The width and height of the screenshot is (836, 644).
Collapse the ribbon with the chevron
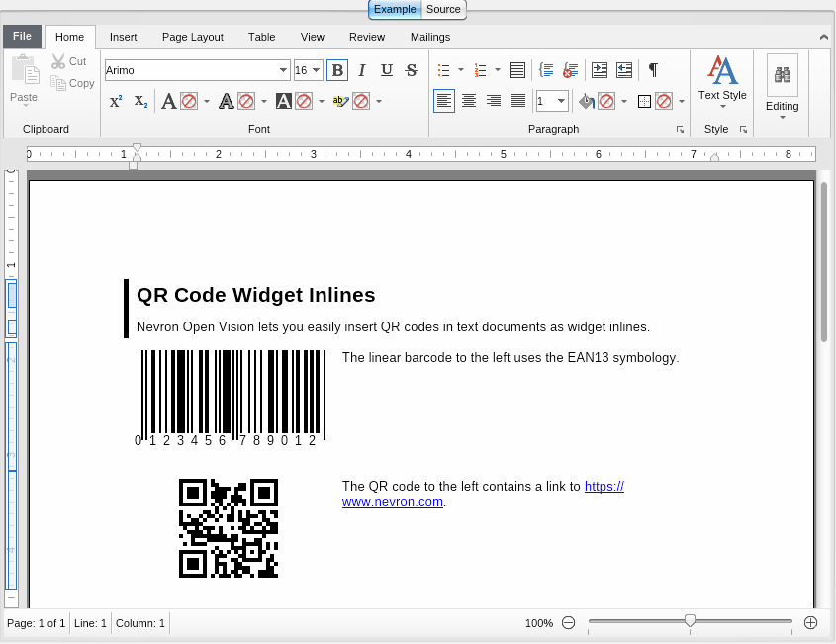824,37
